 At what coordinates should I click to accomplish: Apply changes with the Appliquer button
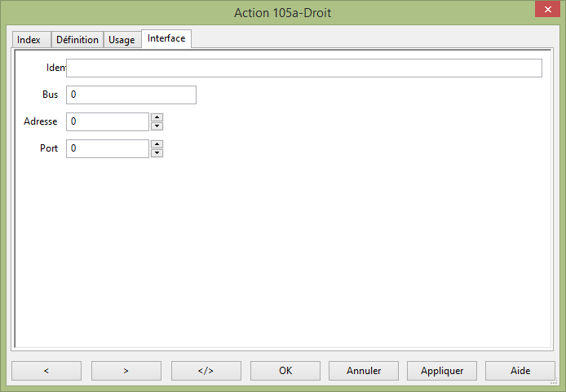[442, 370]
